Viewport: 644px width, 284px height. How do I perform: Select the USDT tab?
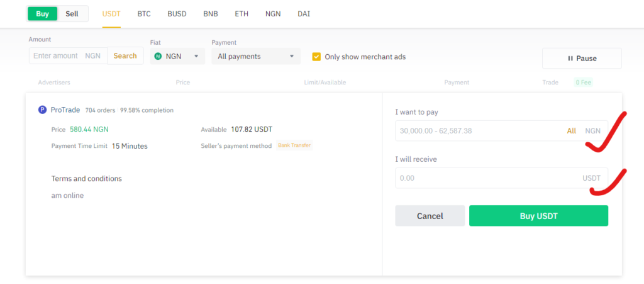[x=111, y=14]
